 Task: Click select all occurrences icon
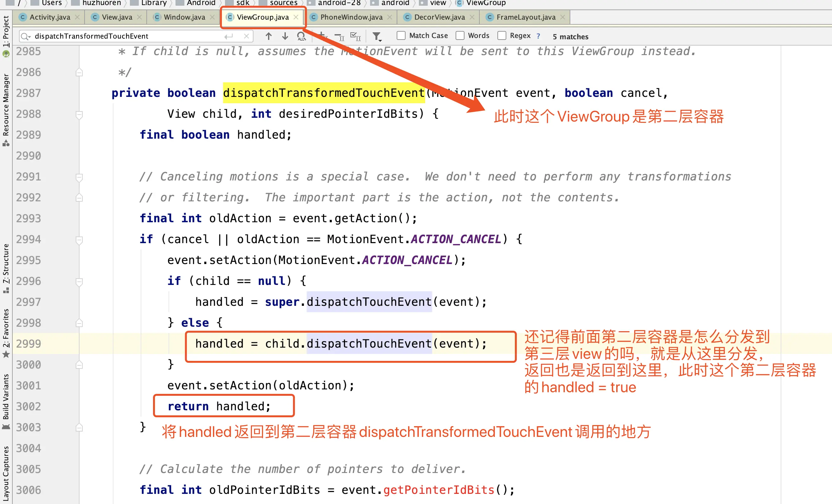pyautogui.click(x=355, y=36)
